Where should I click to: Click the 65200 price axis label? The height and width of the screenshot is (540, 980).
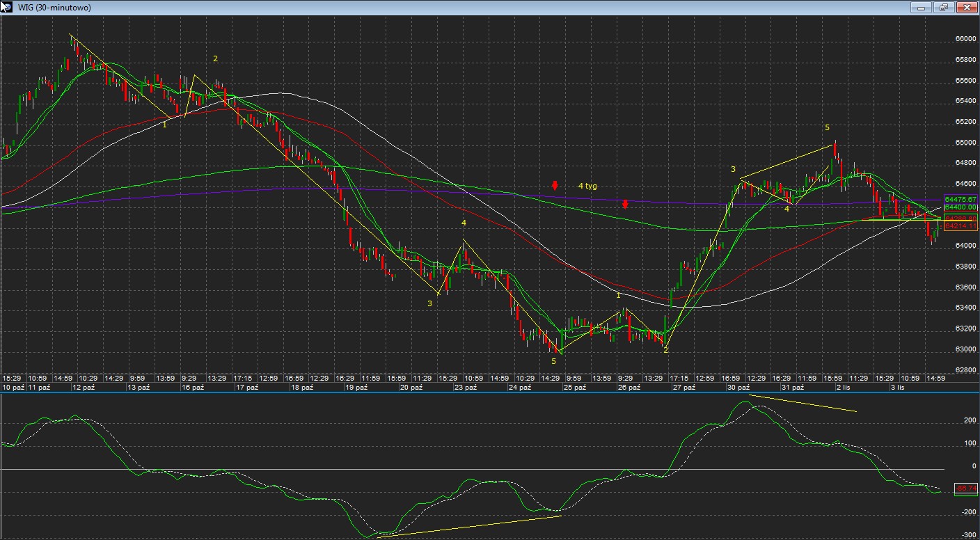tap(965, 122)
